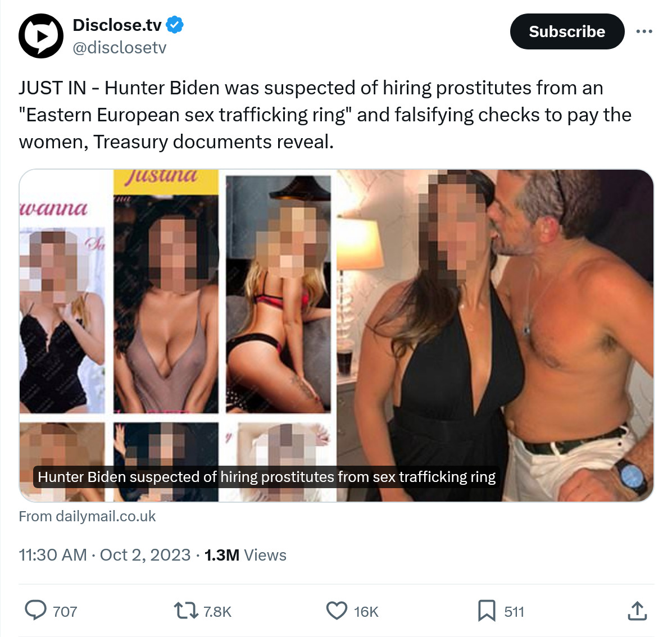Screen dimensions: 672x637
Task: Open the three-dot more options menu
Action: coord(644,31)
